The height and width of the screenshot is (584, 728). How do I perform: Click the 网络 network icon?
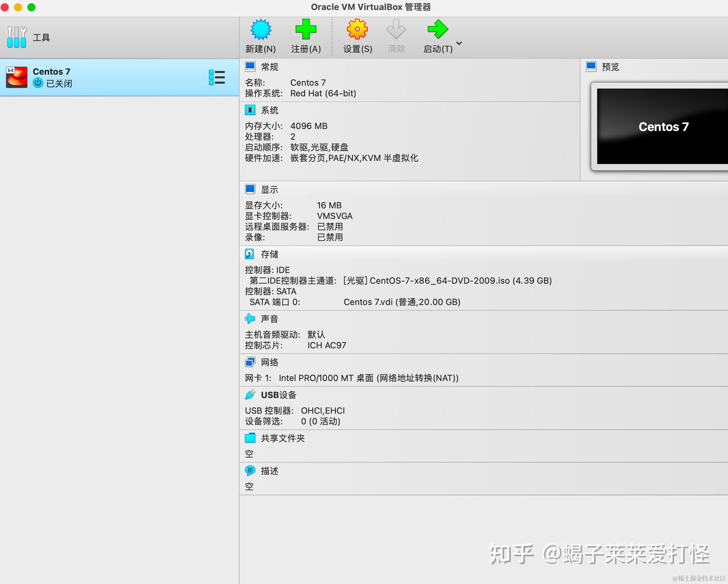[x=250, y=362]
